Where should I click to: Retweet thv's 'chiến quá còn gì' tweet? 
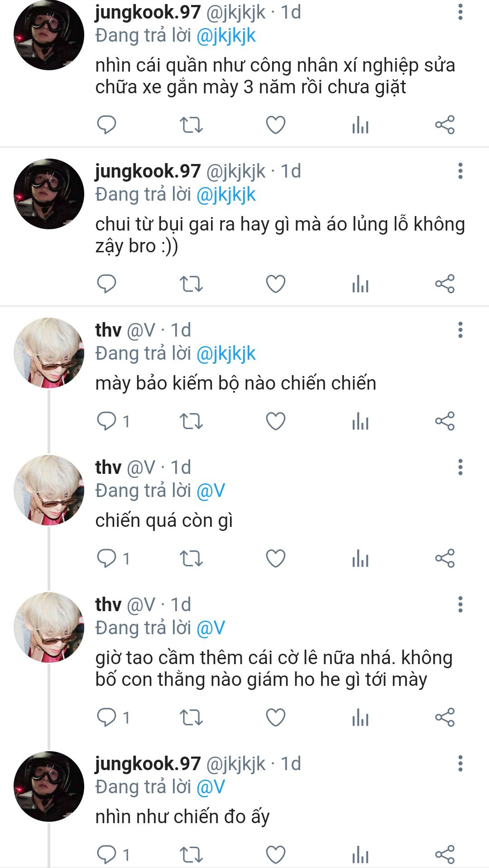click(x=191, y=559)
